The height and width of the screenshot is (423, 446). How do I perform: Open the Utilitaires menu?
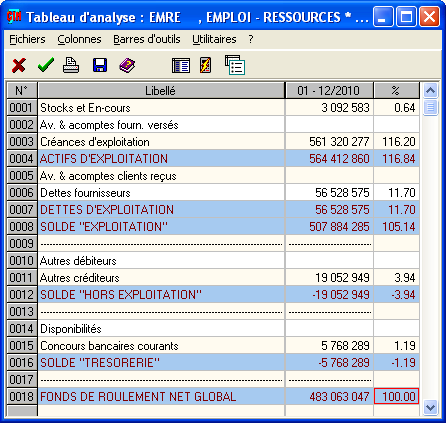pyautogui.click(x=214, y=39)
